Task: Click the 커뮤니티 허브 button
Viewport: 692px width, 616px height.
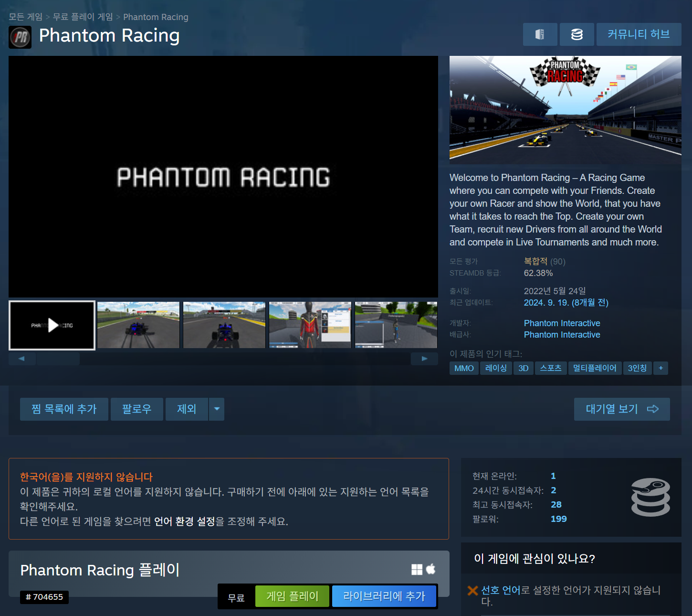Action: (639, 34)
